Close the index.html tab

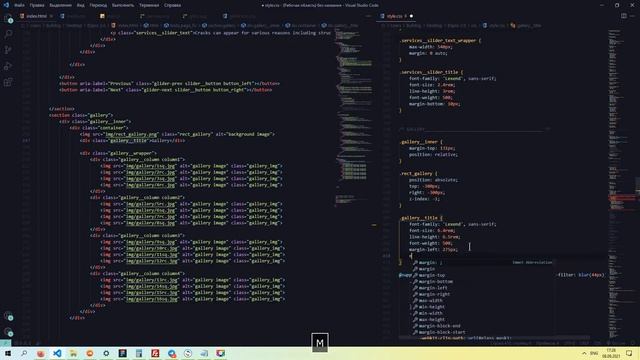pos(51,16)
